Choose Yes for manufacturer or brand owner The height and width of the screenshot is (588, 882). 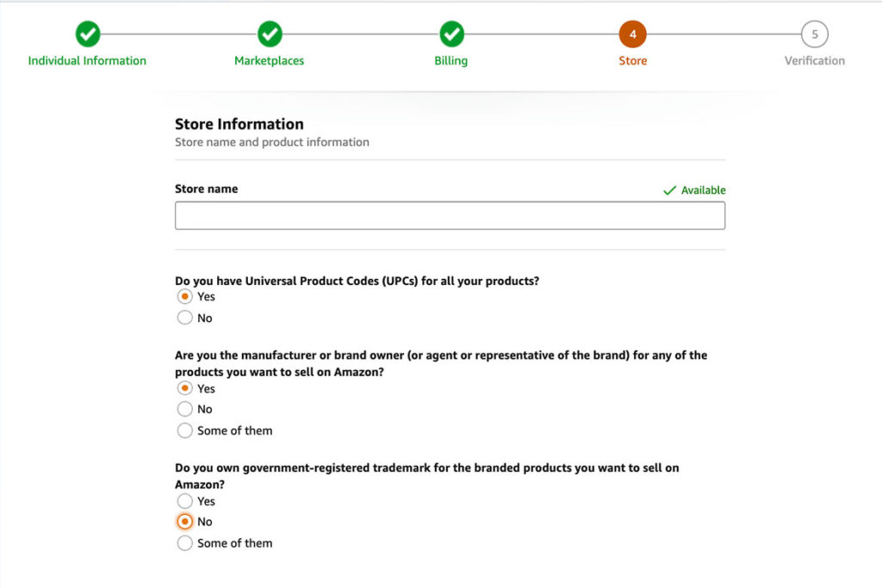(184, 388)
